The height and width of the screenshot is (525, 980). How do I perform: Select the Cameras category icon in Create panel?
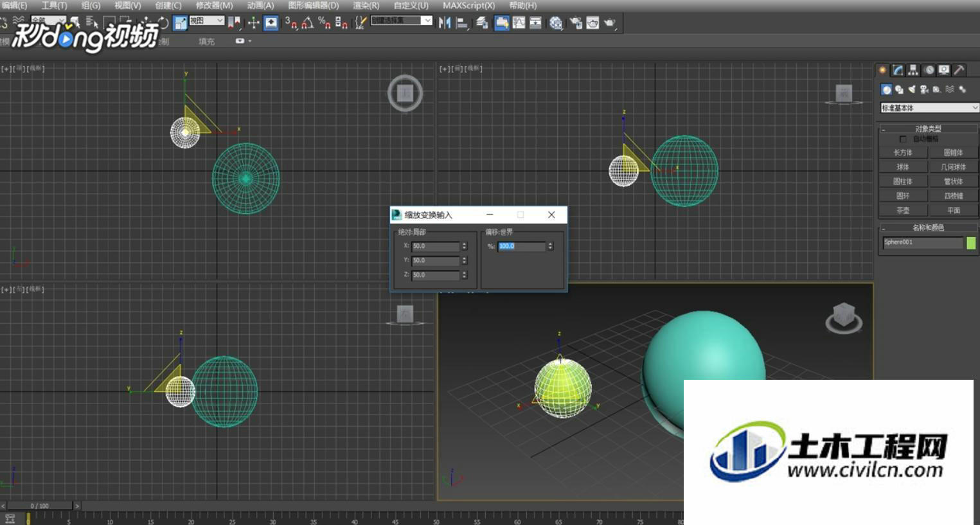pos(924,89)
